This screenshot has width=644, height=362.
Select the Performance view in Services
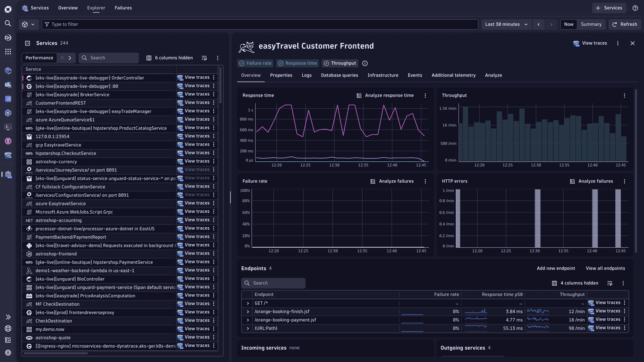pyautogui.click(x=39, y=58)
